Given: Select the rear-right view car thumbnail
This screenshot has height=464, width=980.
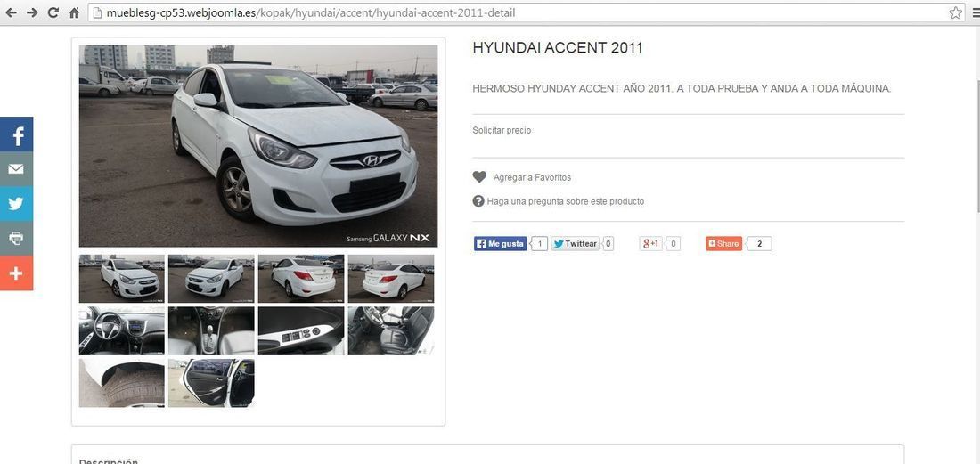Looking at the screenshot, I should pyautogui.click(x=390, y=279).
